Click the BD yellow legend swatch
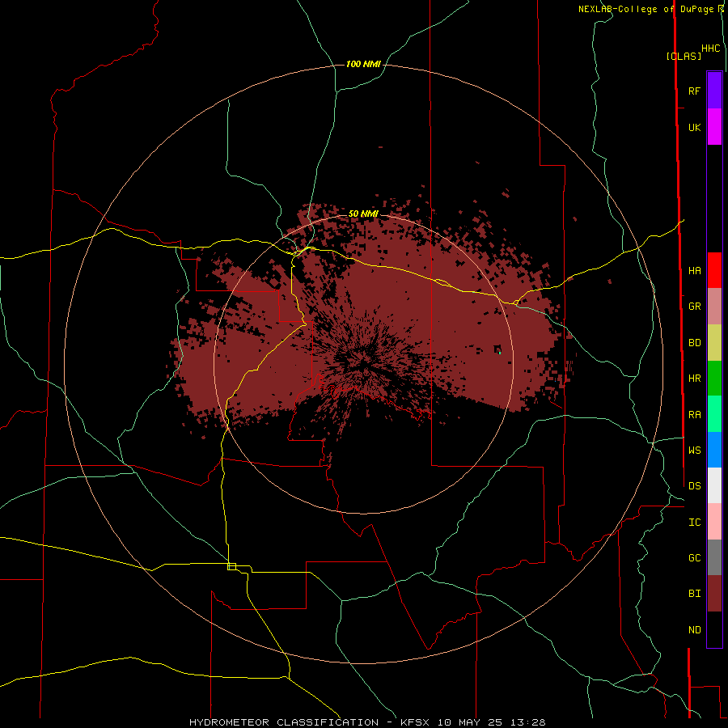728x728 pixels. click(714, 343)
